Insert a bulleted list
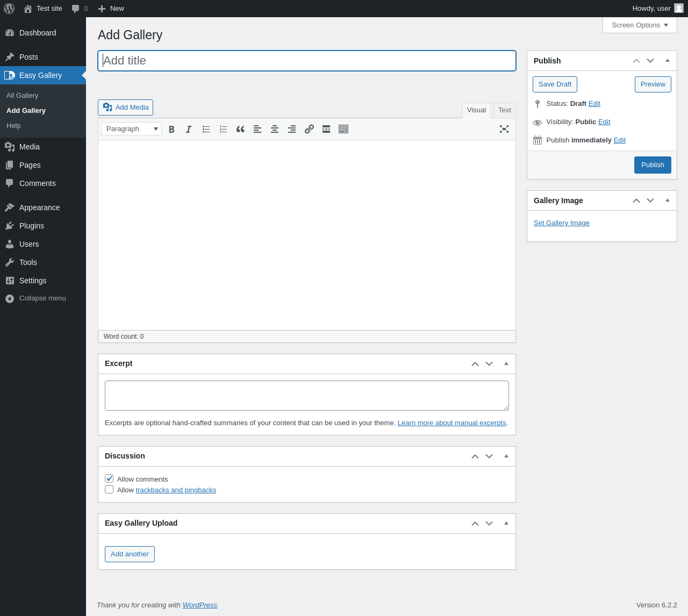This screenshot has height=616, width=688. click(206, 129)
